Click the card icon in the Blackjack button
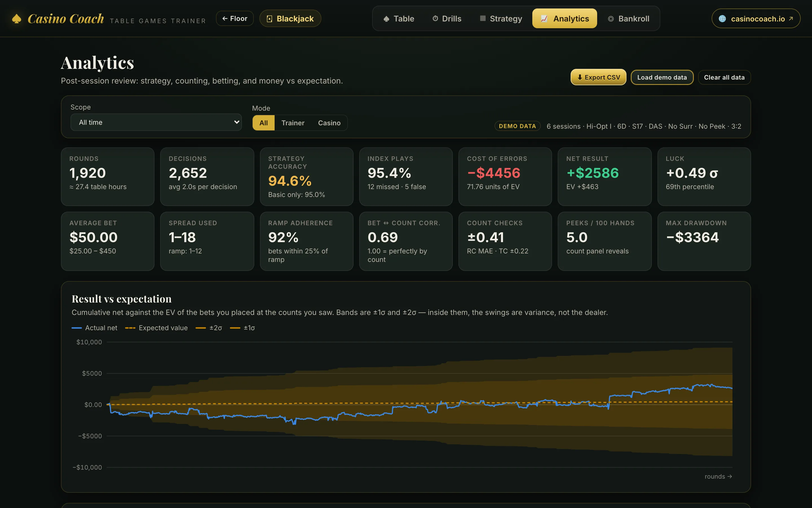This screenshot has width=812, height=508. 269,19
